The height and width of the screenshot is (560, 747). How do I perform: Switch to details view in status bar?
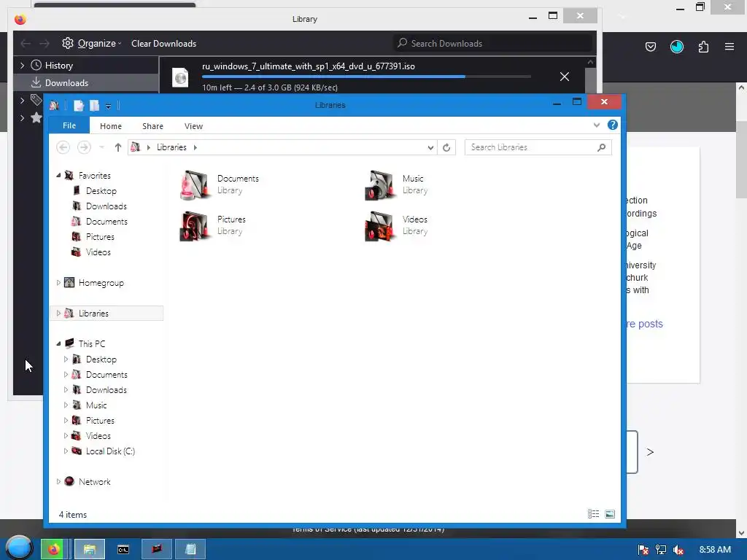(594, 514)
